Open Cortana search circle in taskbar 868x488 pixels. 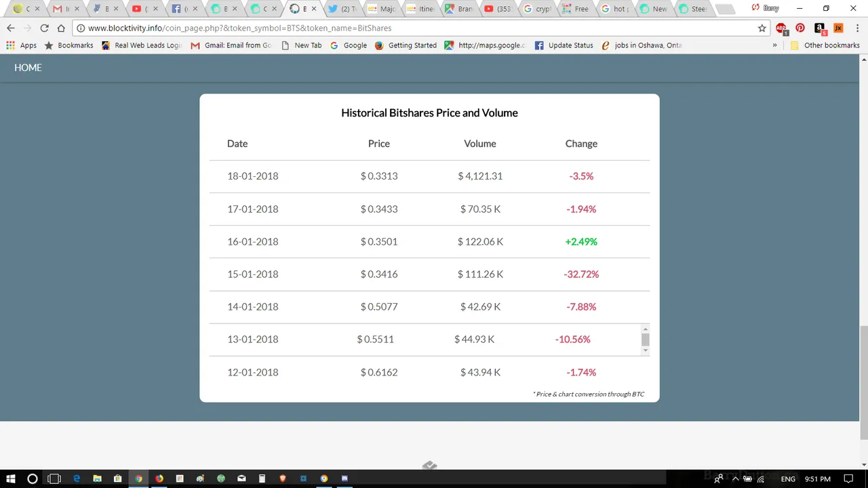click(32, 479)
